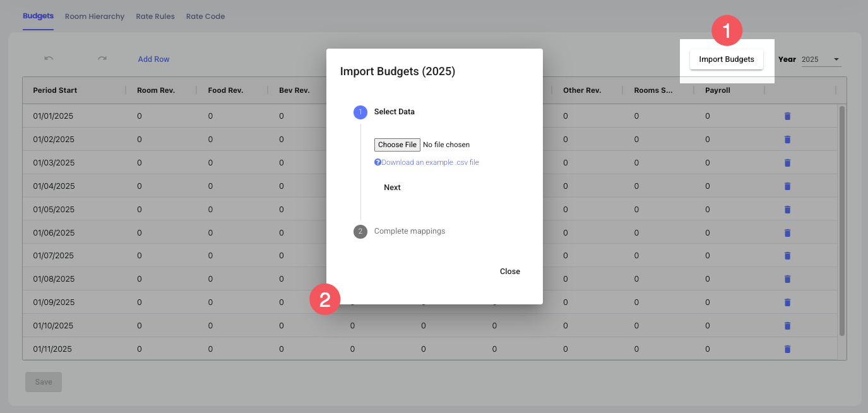This screenshot has height=413, width=868.
Task: Click the redo arrow icon
Action: click(102, 59)
